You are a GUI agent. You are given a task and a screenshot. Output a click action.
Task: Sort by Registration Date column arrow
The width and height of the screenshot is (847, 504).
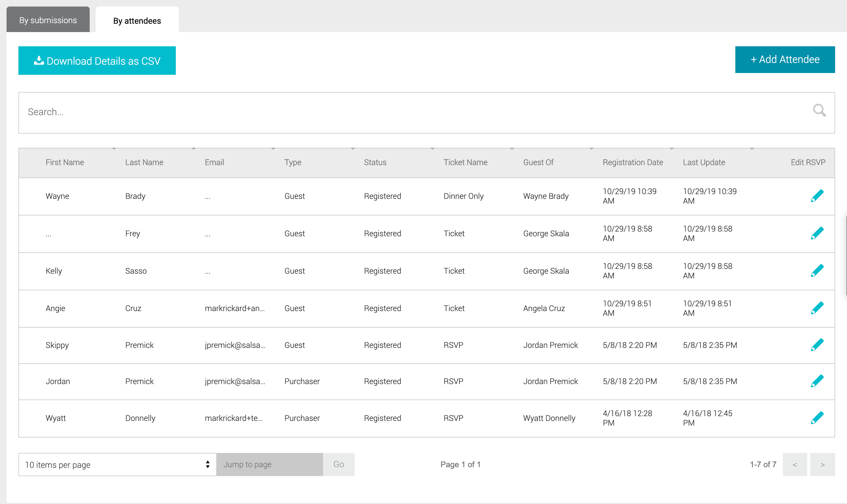(672, 149)
